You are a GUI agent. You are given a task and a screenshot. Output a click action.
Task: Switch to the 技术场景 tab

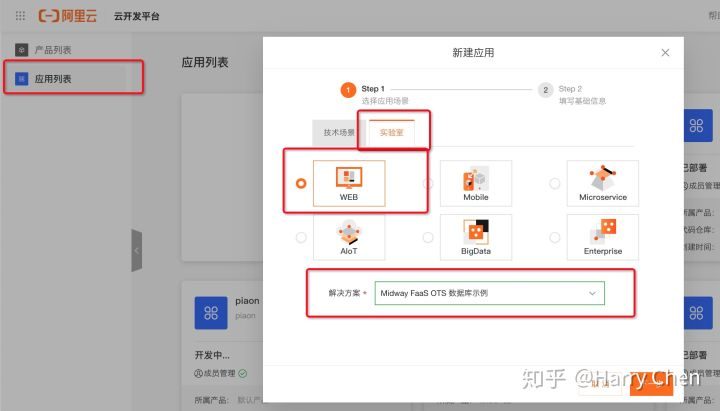[x=339, y=133]
